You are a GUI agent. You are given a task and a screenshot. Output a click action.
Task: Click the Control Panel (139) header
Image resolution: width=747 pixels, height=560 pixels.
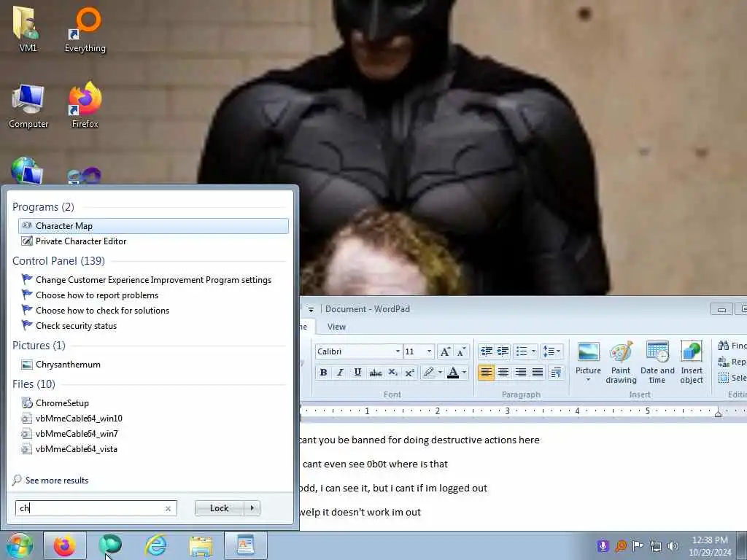(x=58, y=261)
